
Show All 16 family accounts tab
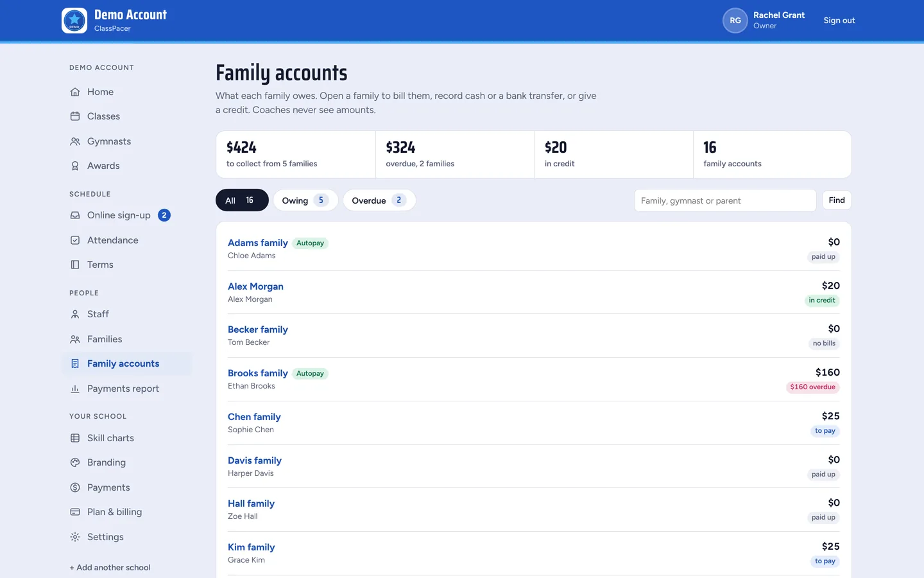[x=242, y=200]
